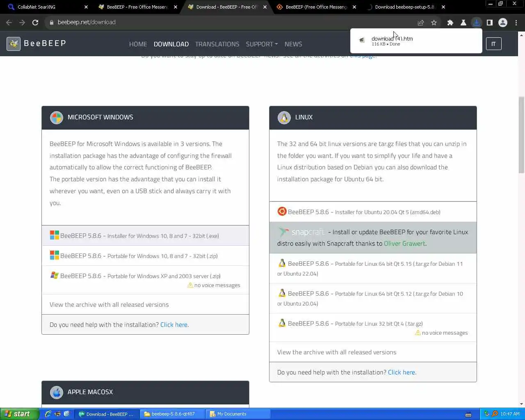Launch Internet Explorer from quick launch

48,414
